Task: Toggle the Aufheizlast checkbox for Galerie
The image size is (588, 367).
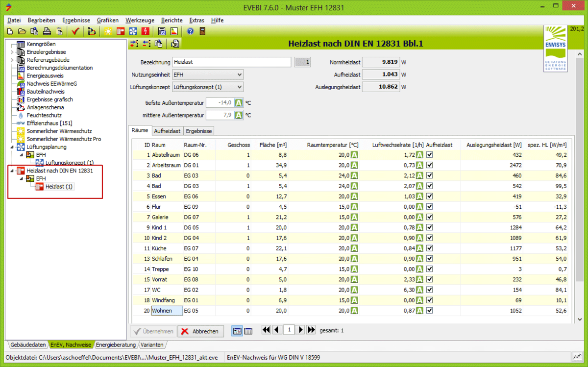Action: pyautogui.click(x=430, y=217)
